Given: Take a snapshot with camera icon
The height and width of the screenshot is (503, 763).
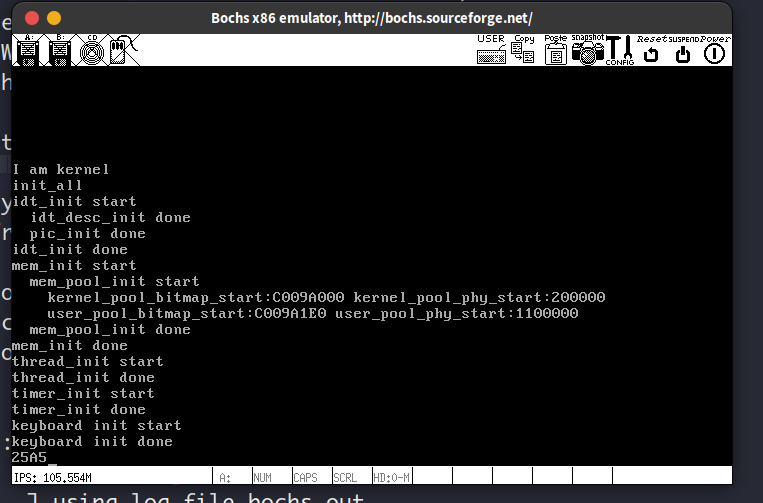Looking at the screenshot, I should coord(587,50).
